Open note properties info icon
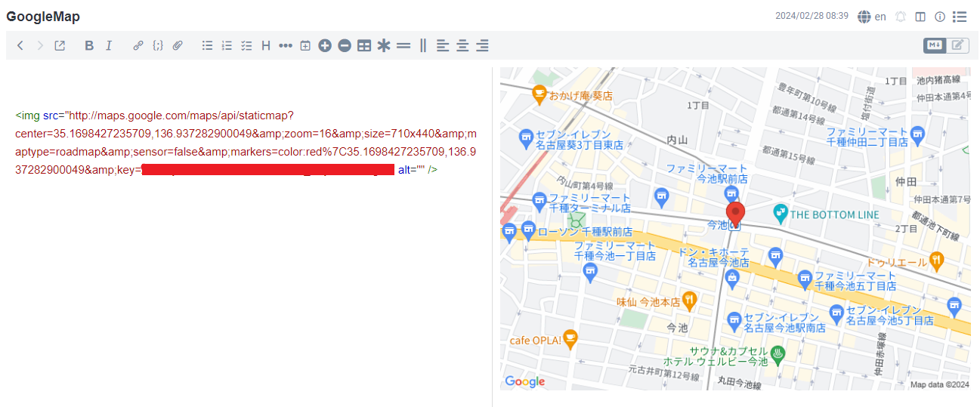Image resolution: width=980 pixels, height=407 pixels. pos(940,17)
